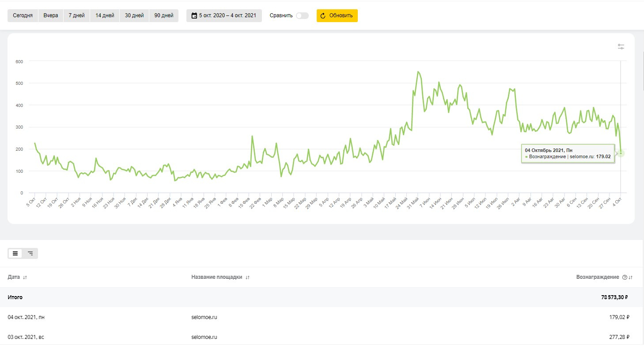
Task: Open the chart settings sliders icon
Action: [621, 46]
